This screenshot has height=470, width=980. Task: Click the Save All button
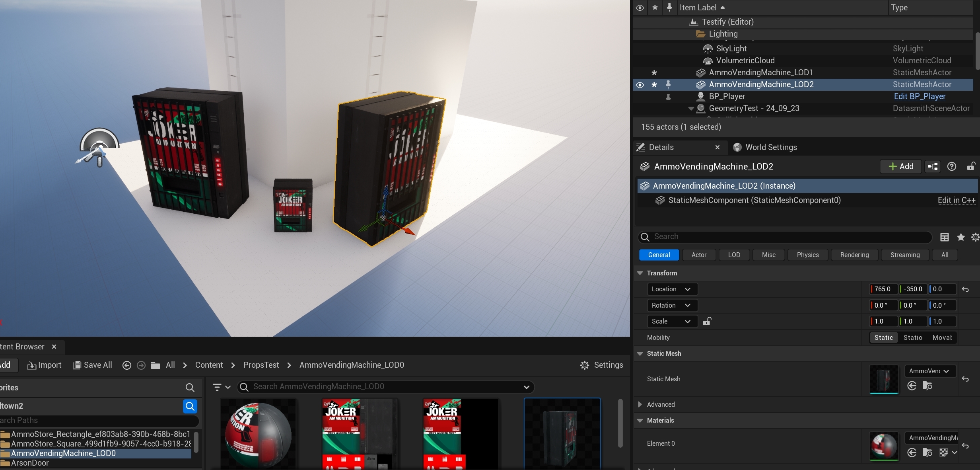[x=93, y=365]
